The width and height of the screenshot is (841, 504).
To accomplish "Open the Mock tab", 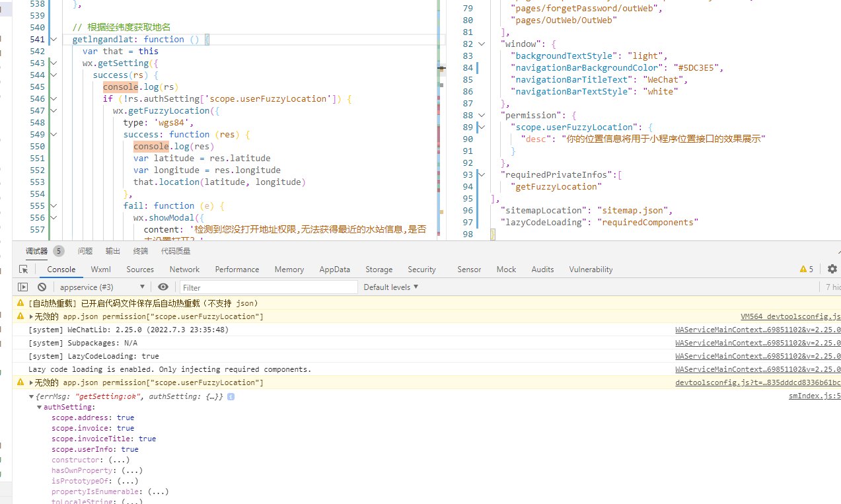I will (507, 270).
